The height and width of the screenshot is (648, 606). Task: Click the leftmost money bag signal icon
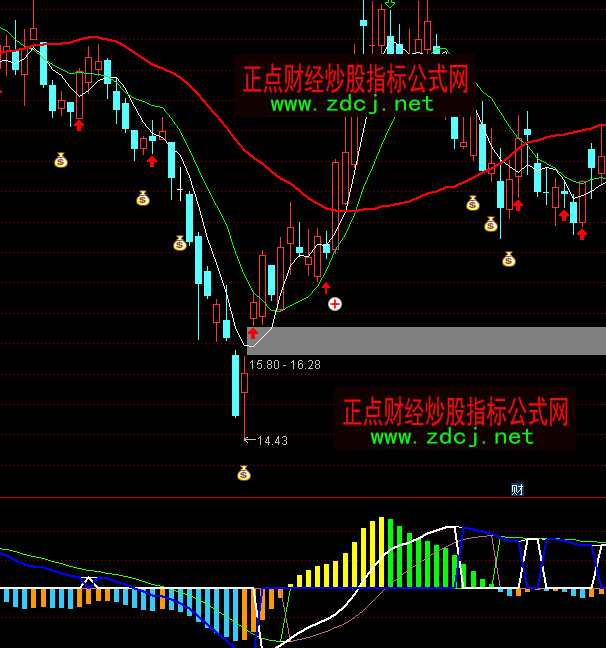[x=61, y=160]
